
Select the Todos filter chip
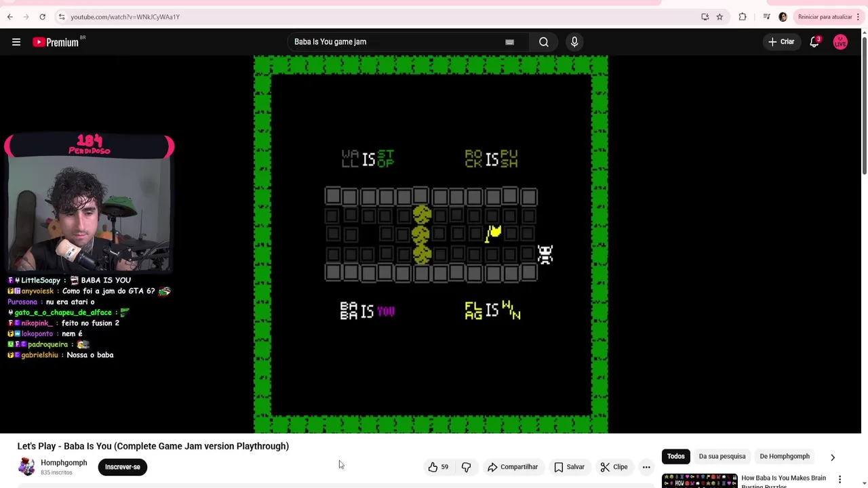pyautogui.click(x=676, y=456)
